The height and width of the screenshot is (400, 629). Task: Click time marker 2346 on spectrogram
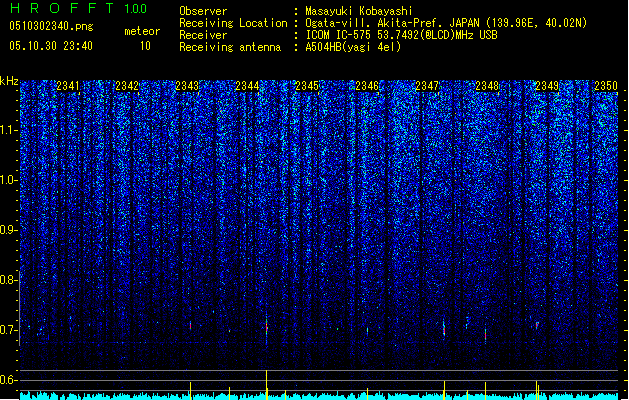[x=367, y=86]
